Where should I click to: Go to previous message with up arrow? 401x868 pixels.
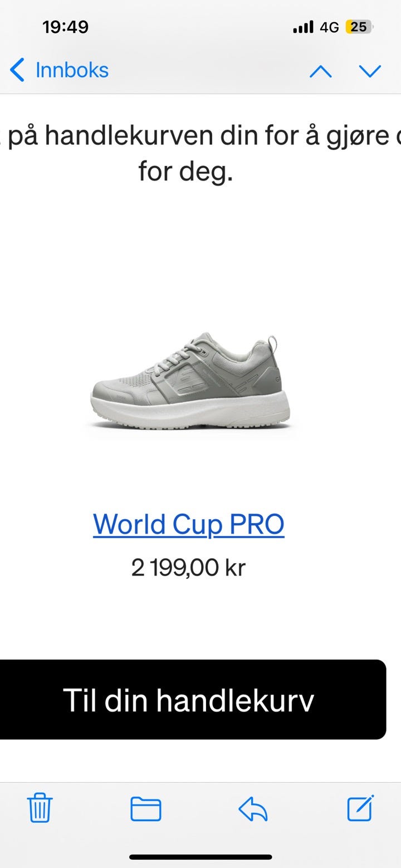pyautogui.click(x=320, y=71)
